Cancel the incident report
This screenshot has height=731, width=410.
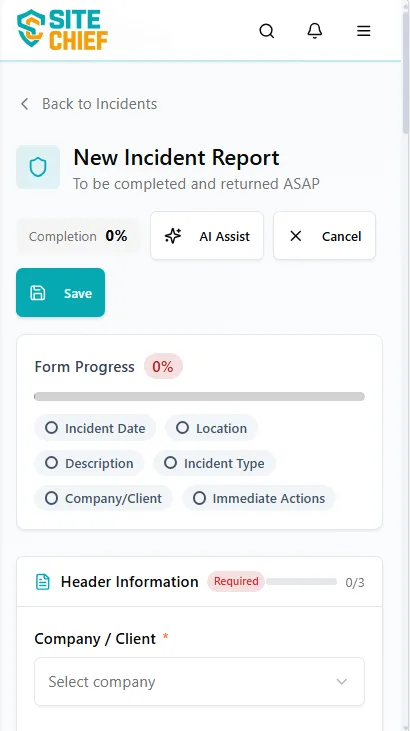tap(324, 236)
